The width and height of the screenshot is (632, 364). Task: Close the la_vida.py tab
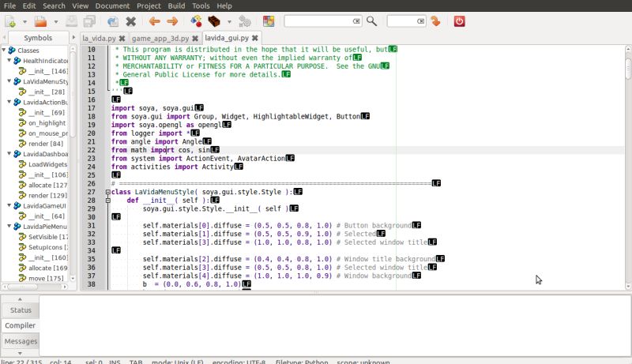coord(122,38)
